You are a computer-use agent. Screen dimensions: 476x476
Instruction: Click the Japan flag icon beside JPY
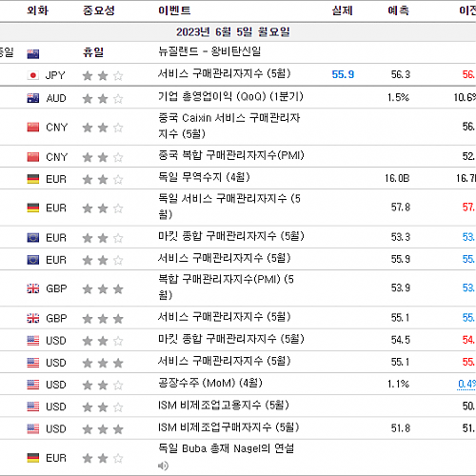(33, 75)
